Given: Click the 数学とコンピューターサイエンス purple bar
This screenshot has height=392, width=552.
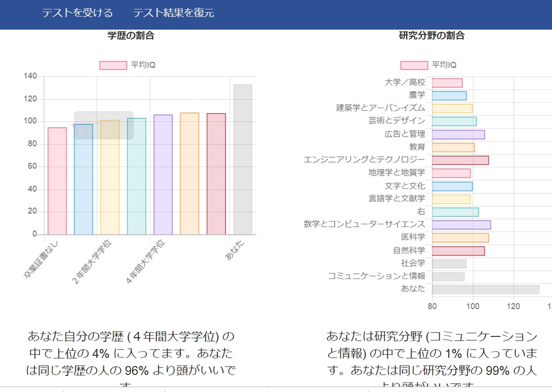Looking at the screenshot, I should [x=461, y=225].
